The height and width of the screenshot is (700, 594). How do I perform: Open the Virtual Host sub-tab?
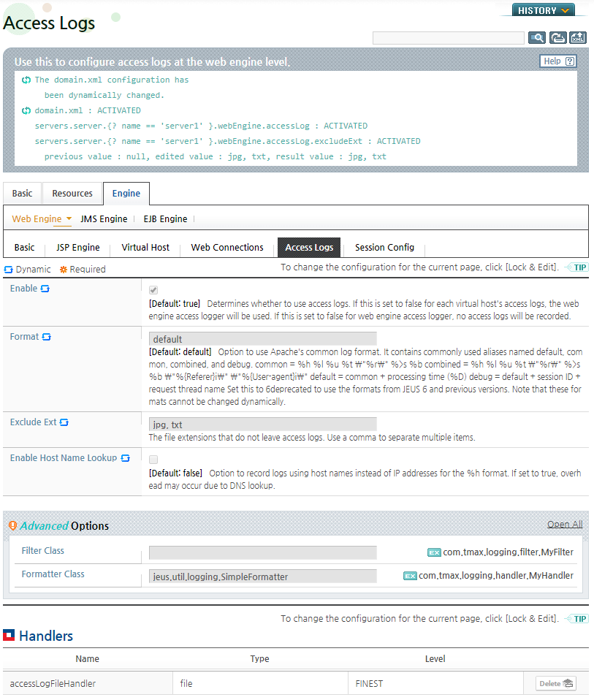[x=145, y=248]
